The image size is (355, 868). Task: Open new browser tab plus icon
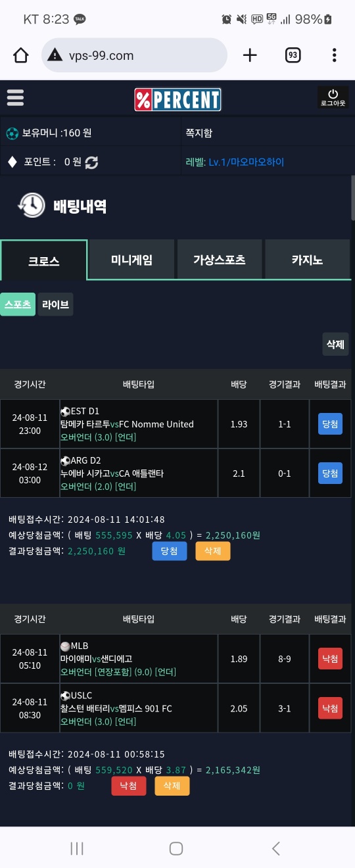[250, 55]
